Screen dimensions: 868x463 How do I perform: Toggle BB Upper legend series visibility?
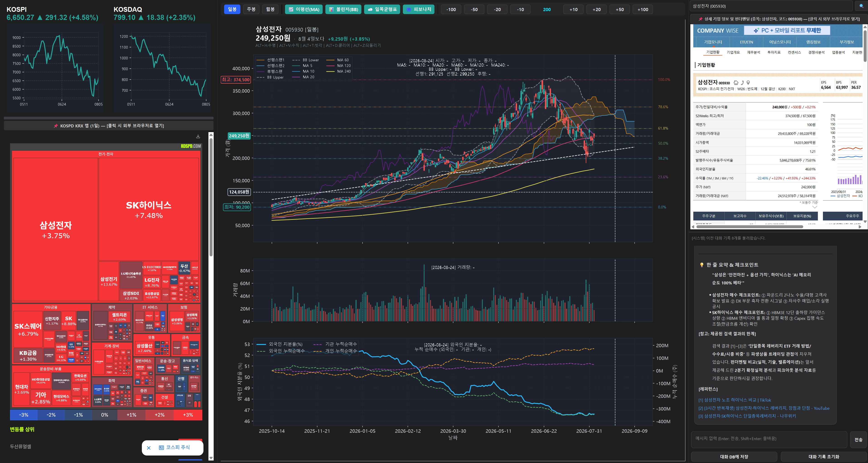270,78
